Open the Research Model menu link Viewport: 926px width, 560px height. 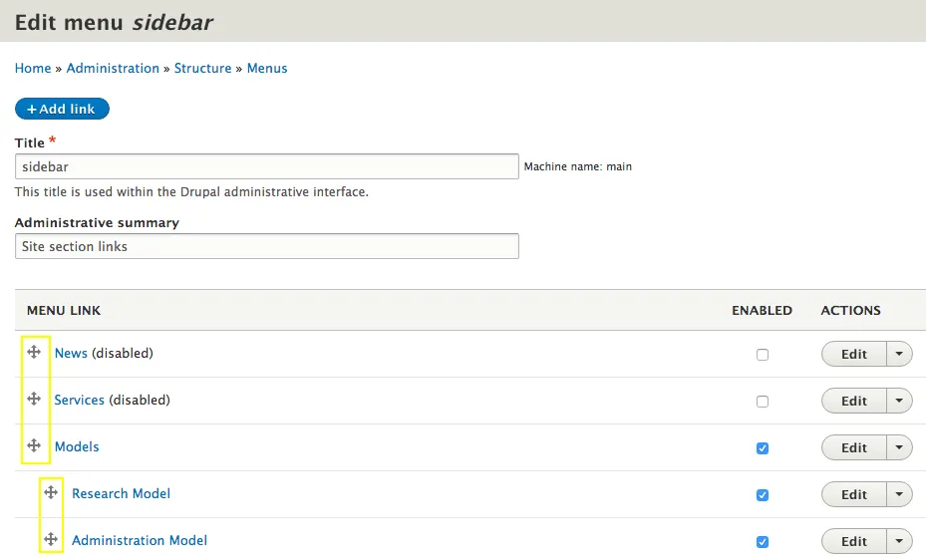(121, 493)
